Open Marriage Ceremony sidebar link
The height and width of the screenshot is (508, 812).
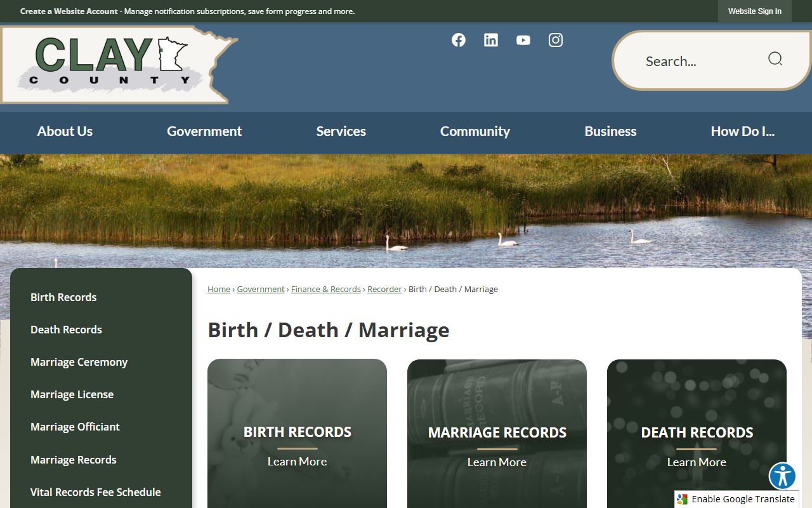click(x=79, y=362)
